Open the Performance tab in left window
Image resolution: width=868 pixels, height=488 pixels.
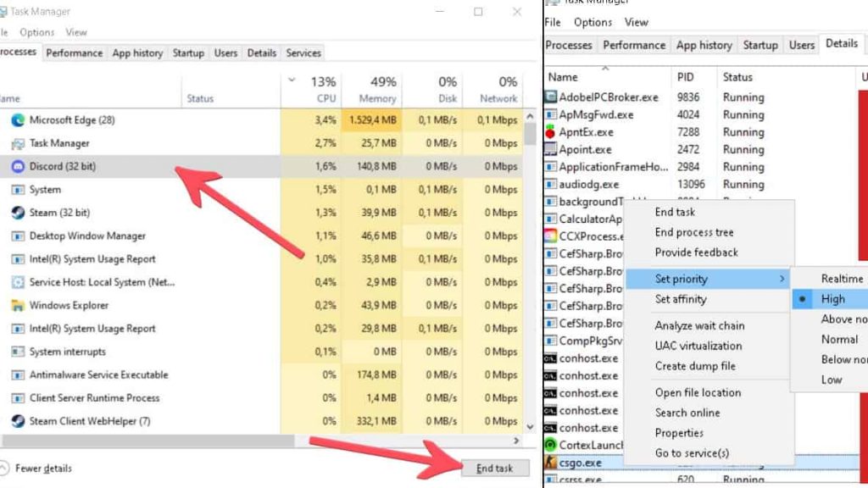[75, 53]
